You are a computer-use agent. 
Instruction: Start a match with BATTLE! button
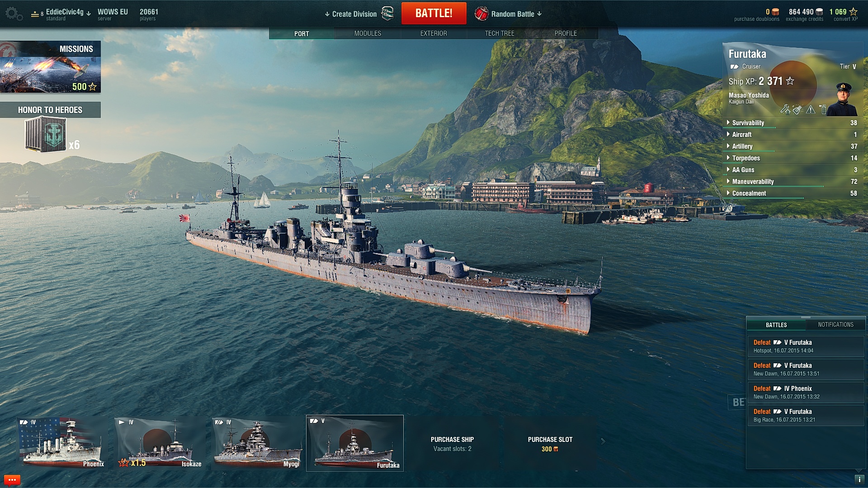click(434, 14)
